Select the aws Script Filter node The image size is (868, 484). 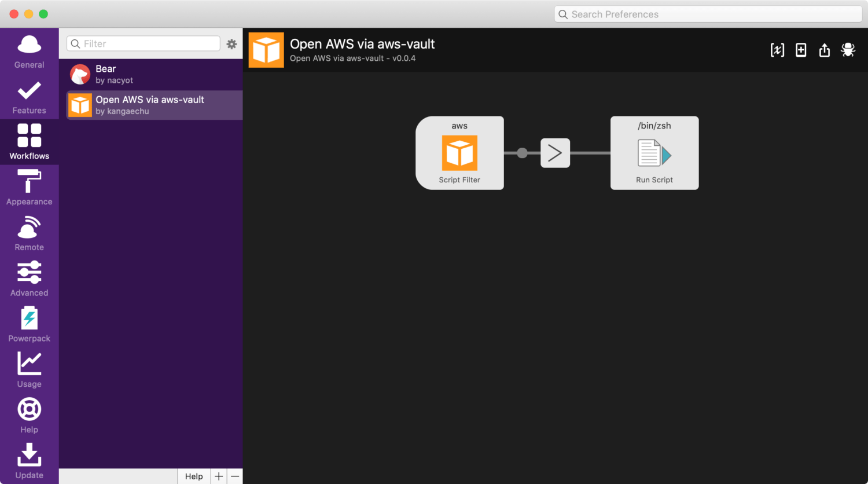click(459, 153)
